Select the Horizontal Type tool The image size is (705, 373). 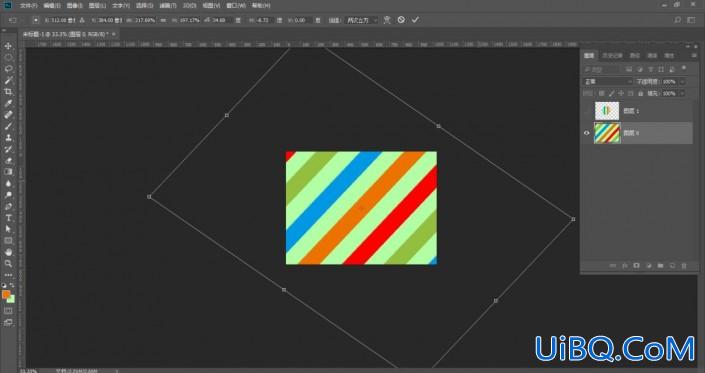pyautogui.click(x=8, y=218)
